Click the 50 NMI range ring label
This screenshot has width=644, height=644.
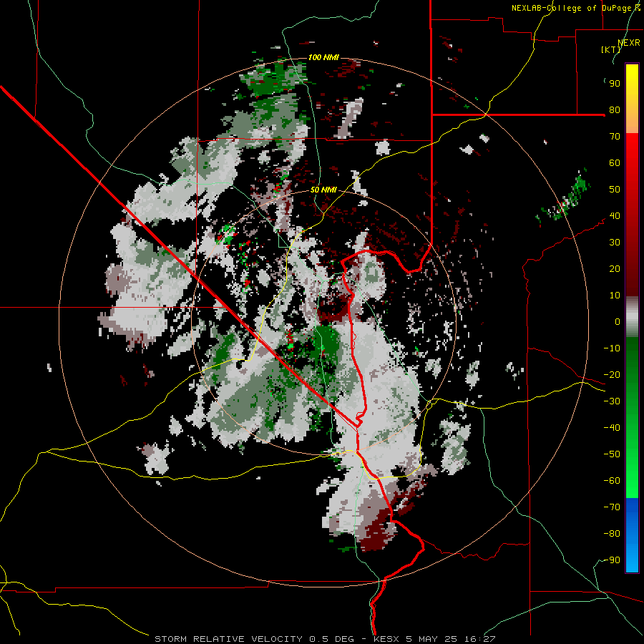coord(323,190)
